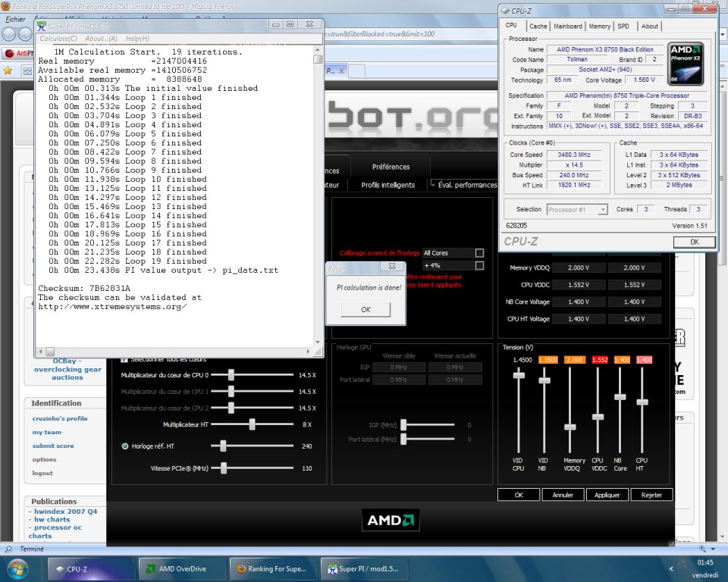Image resolution: width=728 pixels, height=582 pixels.
Task: Click the CPU 0 core multiplier slider handle
Action: [231, 375]
